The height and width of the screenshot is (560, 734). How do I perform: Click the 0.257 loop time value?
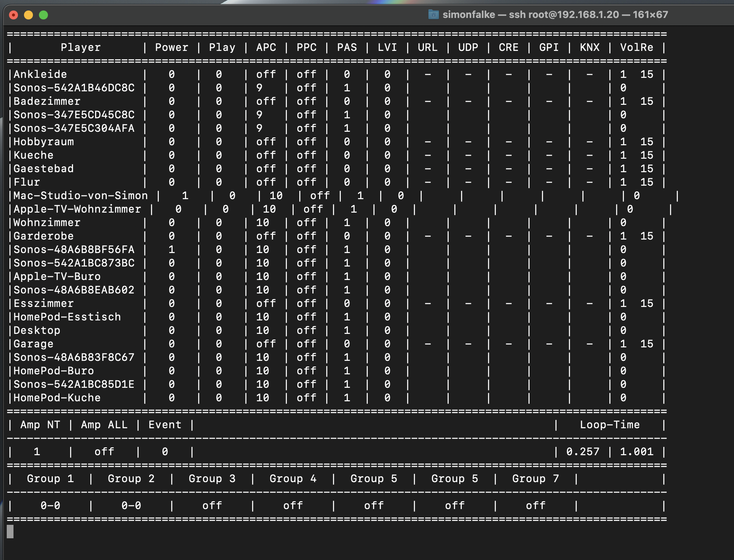[582, 452]
